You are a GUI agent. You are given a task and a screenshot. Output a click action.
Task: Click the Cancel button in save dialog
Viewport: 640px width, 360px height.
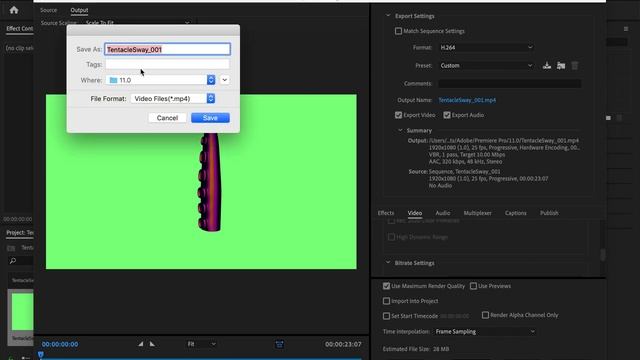(167, 118)
